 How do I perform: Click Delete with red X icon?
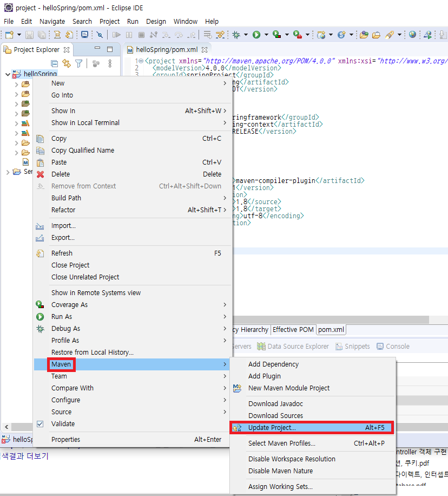click(133, 174)
